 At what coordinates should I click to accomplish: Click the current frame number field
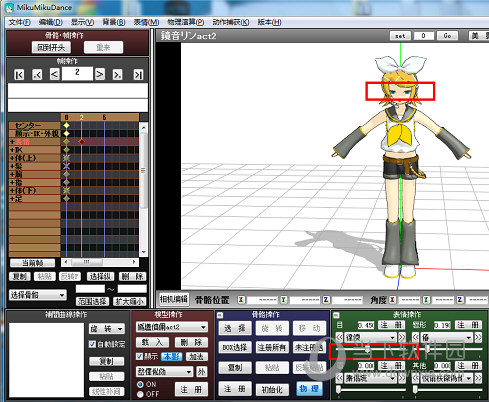click(x=77, y=73)
